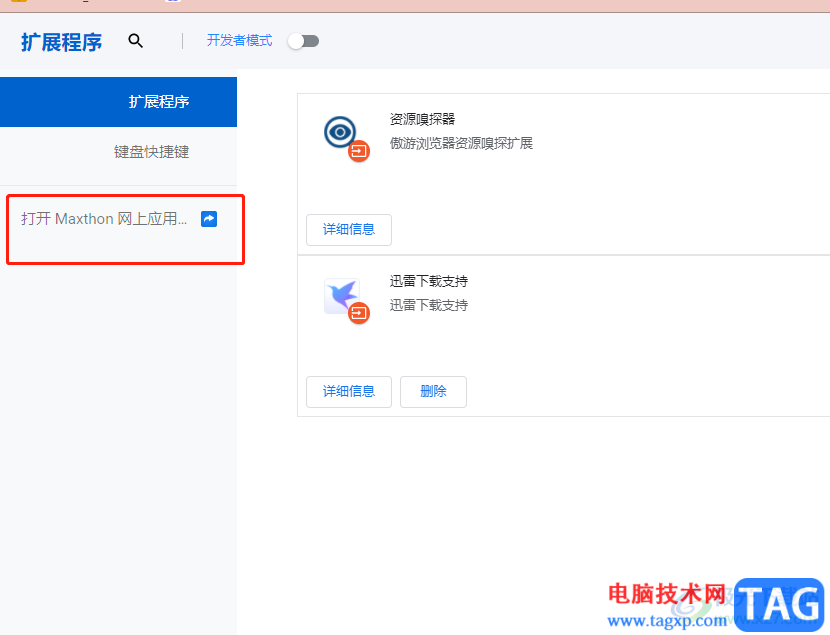The image size is (830, 635).
Task: Toggle the 开发者模式 switch
Action: 303,41
